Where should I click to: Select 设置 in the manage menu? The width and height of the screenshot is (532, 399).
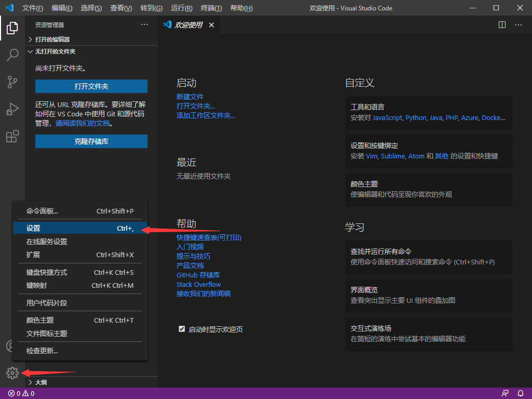click(x=80, y=229)
